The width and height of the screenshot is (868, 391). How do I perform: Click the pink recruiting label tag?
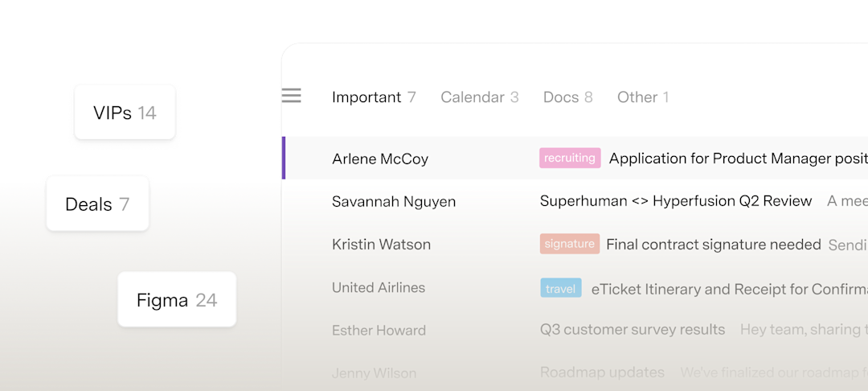click(570, 158)
